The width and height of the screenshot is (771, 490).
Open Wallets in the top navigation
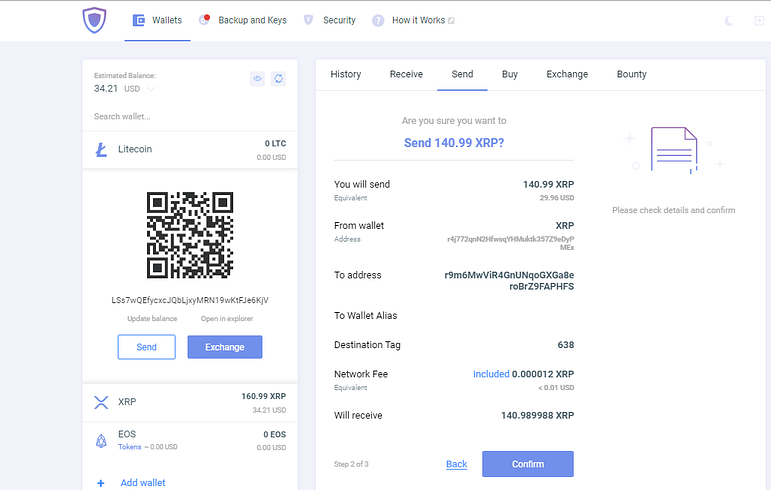(x=167, y=20)
